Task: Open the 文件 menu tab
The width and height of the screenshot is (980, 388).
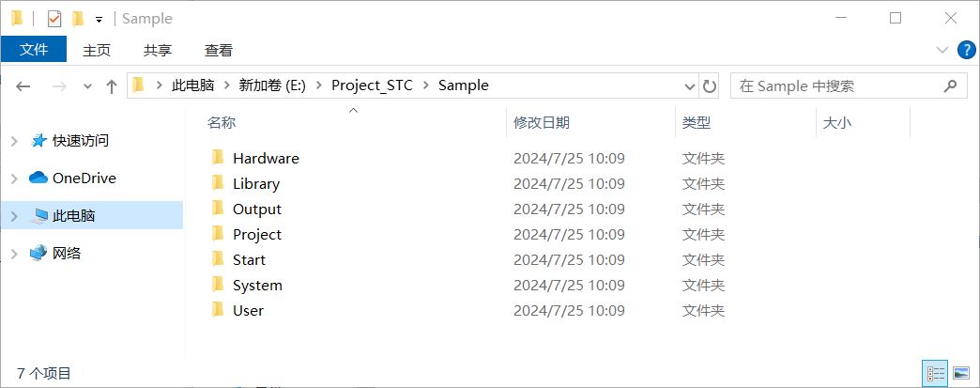Action: [x=34, y=50]
